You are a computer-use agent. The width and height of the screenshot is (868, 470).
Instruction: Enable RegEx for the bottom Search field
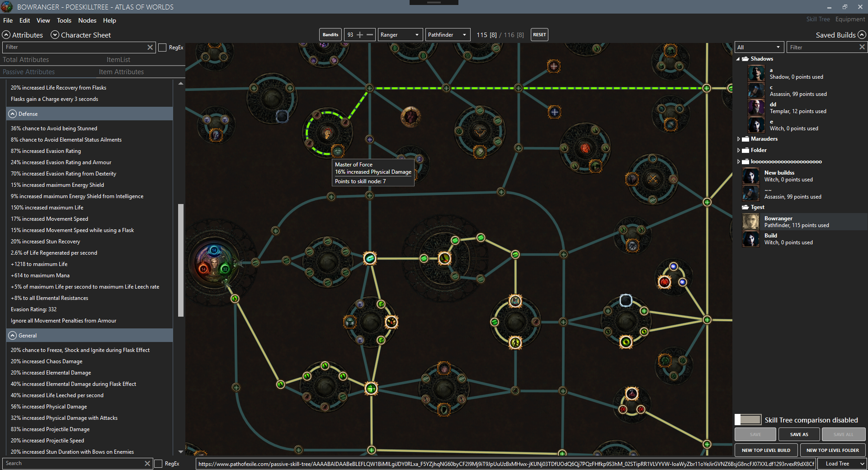click(x=159, y=463)
